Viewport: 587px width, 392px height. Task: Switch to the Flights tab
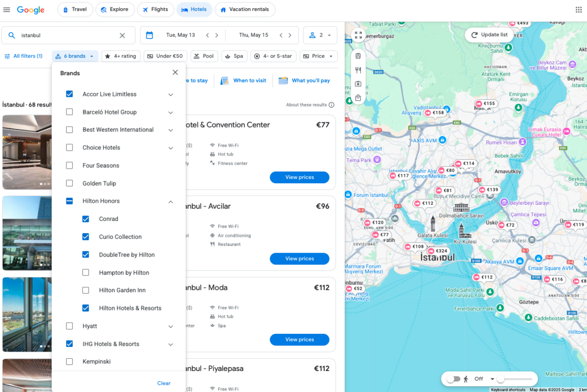(x=155, y=9)
